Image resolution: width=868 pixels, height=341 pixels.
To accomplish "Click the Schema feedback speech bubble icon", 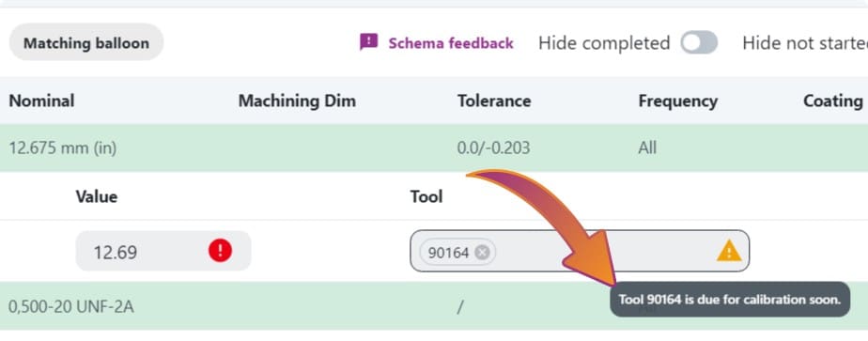I will point(368,42).
